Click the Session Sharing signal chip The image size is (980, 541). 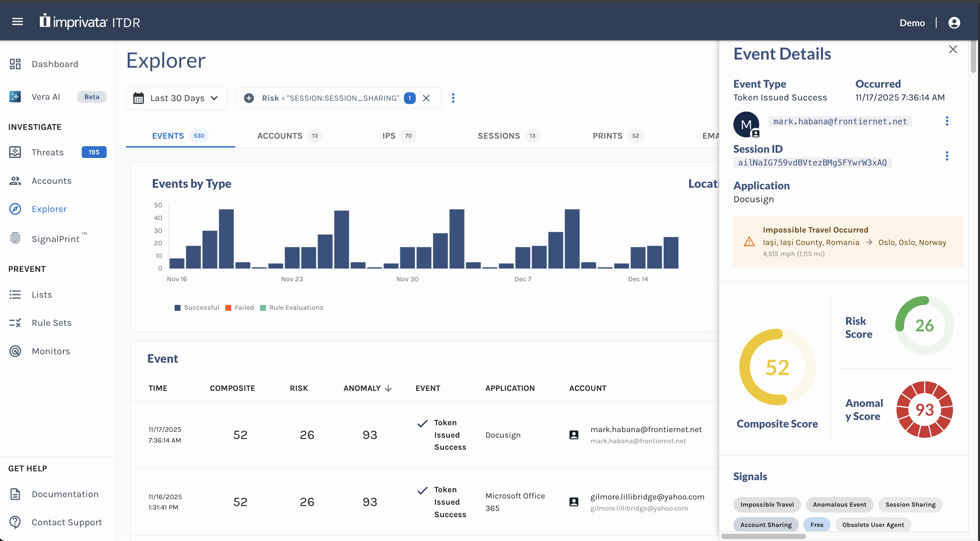pos(910,504)
